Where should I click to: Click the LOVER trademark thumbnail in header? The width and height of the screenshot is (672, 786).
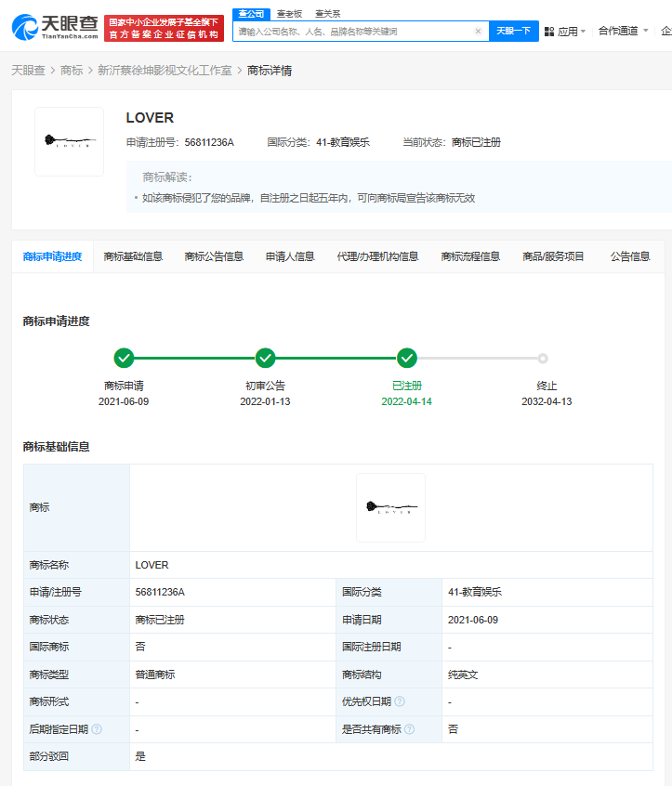[69, 142]
